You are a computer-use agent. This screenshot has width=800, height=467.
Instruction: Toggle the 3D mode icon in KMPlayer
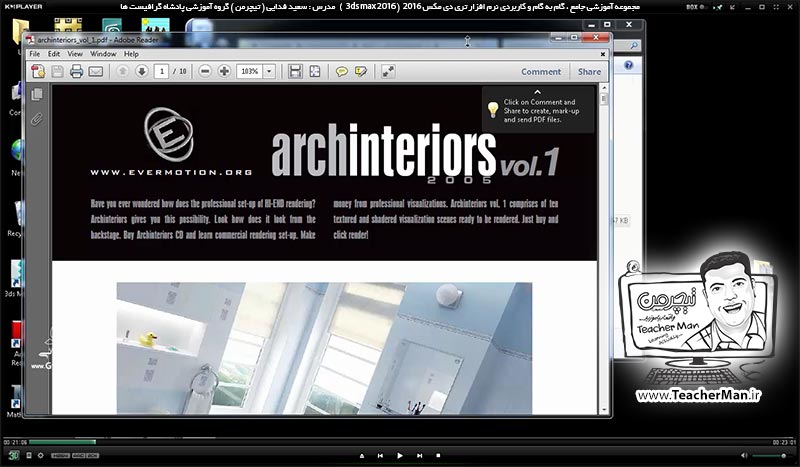click(x=13, y=455)
